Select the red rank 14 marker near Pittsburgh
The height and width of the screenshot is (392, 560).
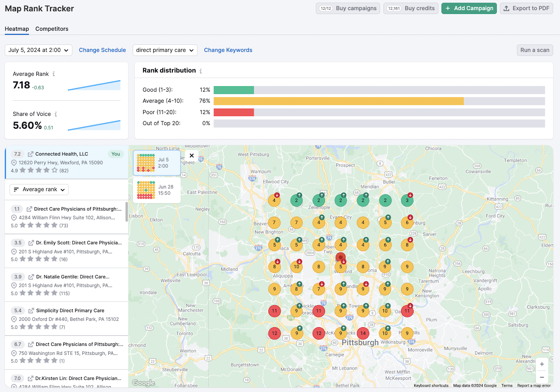tap(363, 333)
